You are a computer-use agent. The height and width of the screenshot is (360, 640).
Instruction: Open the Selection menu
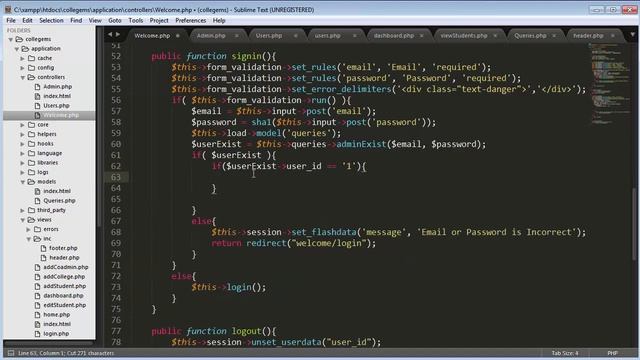coord(51,20)
